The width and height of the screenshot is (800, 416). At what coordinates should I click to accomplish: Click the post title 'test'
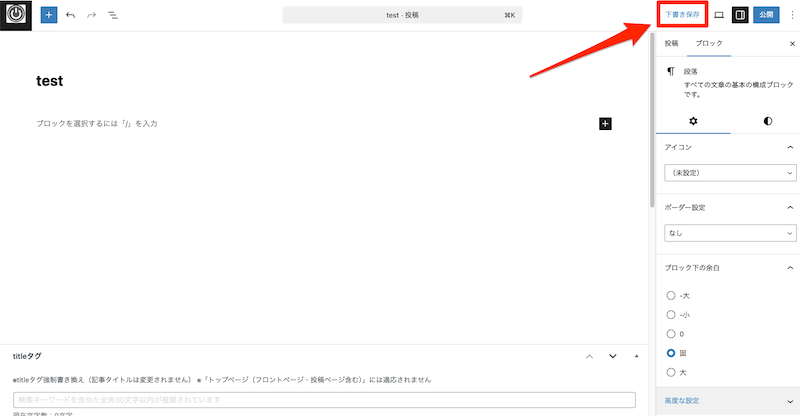tap(49, 81)
